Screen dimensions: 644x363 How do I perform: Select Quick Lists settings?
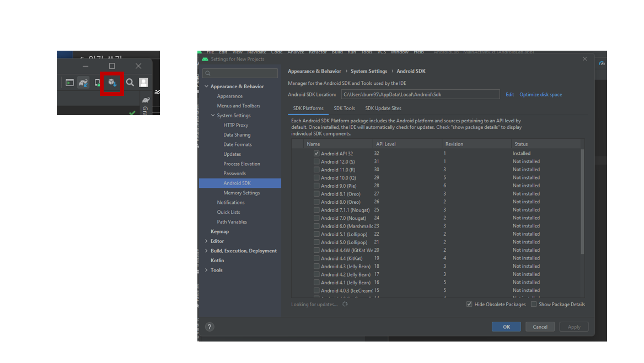pyautogui.click(x=228, y=213)
